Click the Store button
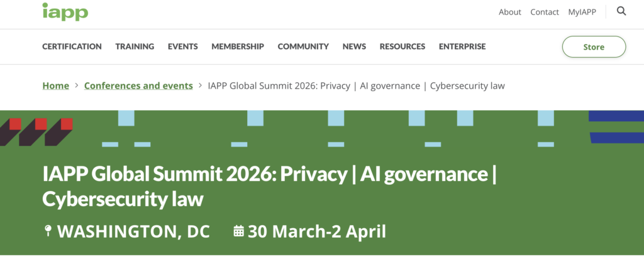Viewport: 644px width, 264px height. pyautogui.click(x=594, y=47)
